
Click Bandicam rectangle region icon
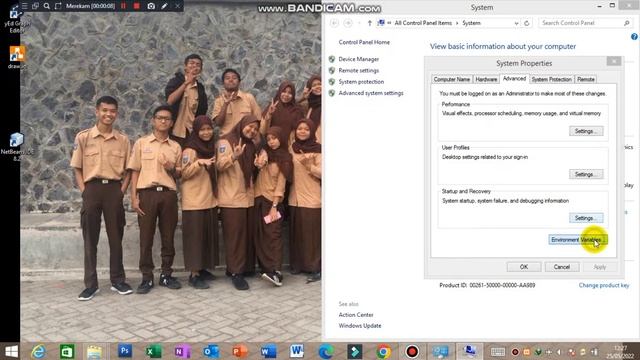coord(58,6)
